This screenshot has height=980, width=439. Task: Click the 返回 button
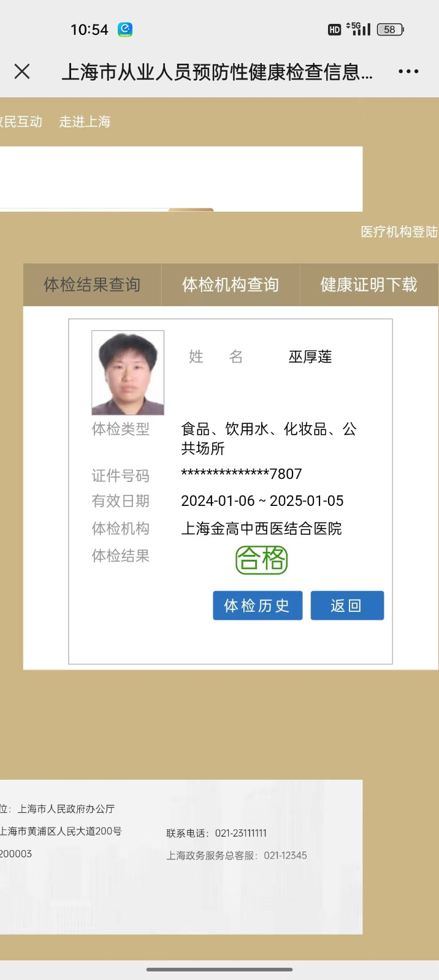point(347,606)
